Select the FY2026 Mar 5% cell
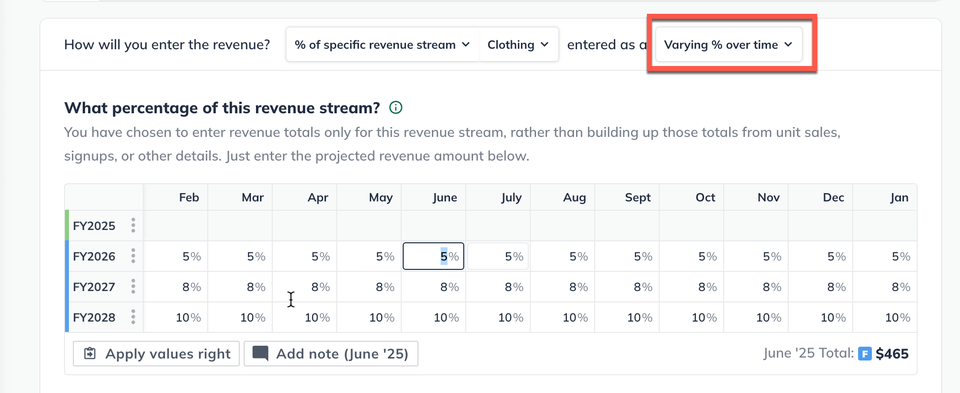The image size is (960, 393). click(x=240, y=256)
